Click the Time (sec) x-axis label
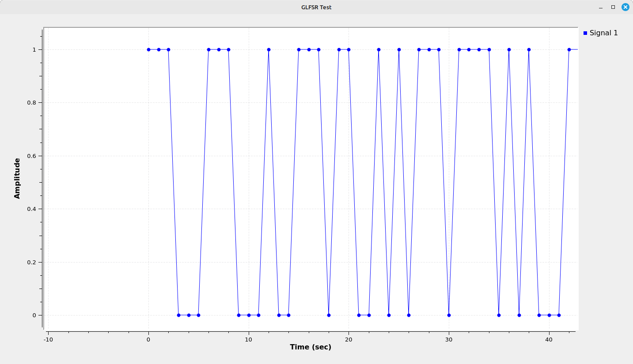This screenshot has width=633, height=364. pos(311,347)
